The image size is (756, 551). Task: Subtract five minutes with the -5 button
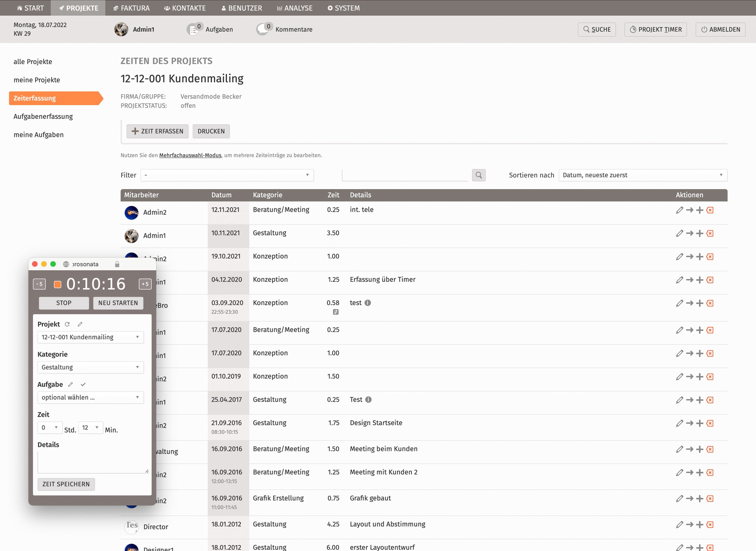(39, 284)
